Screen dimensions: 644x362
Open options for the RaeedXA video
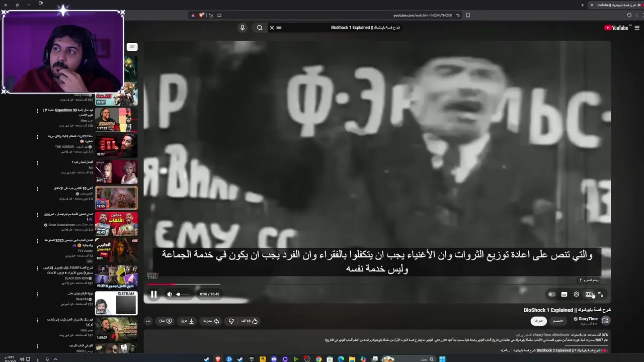pyautogui.click(x=37, y=294)
